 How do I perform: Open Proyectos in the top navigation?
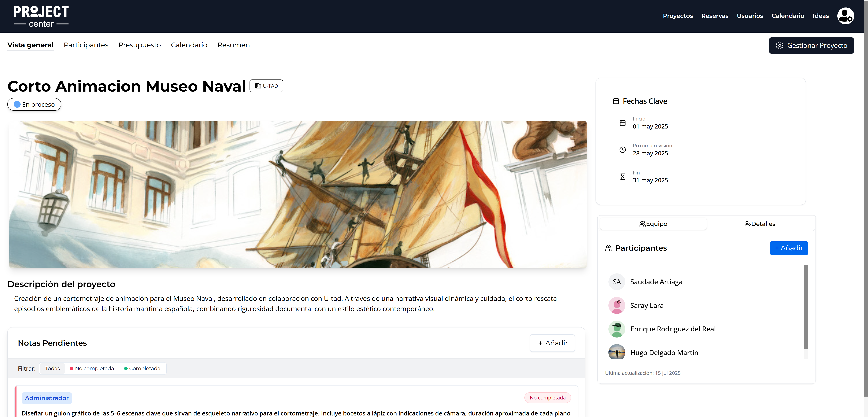click(x=678, y=16)
